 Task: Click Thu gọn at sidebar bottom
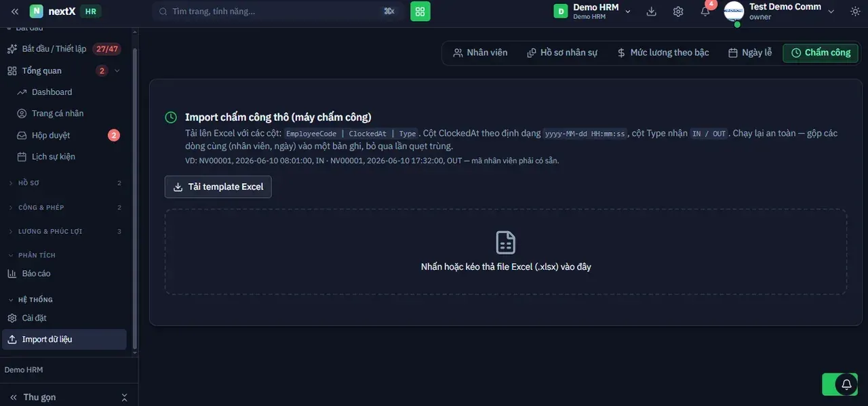(40, 397)
